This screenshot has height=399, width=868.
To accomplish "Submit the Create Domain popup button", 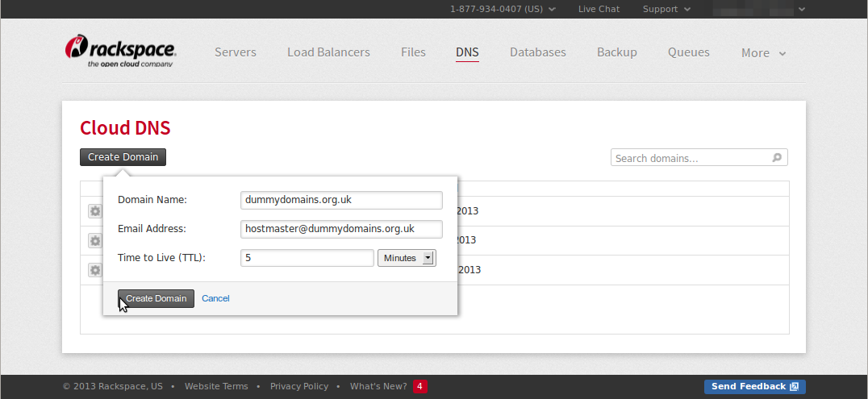I will tap(156, 298).
